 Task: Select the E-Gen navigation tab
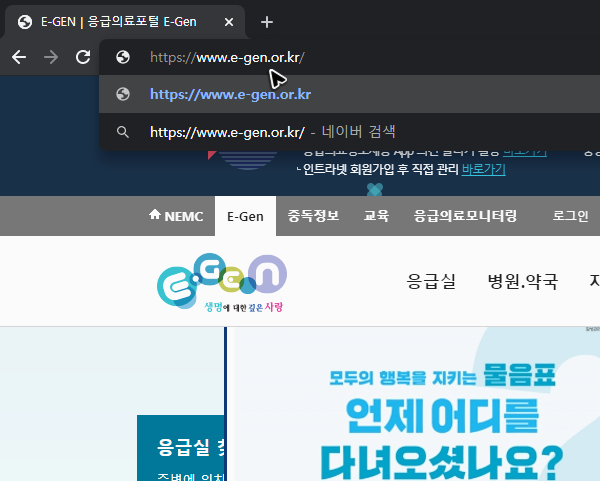(245, 216)
